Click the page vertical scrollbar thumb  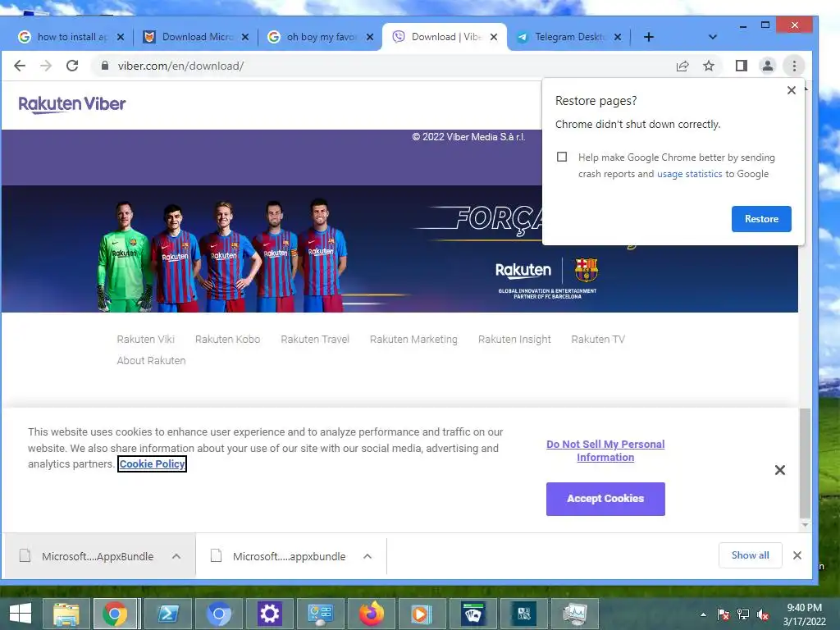[805, 463]
